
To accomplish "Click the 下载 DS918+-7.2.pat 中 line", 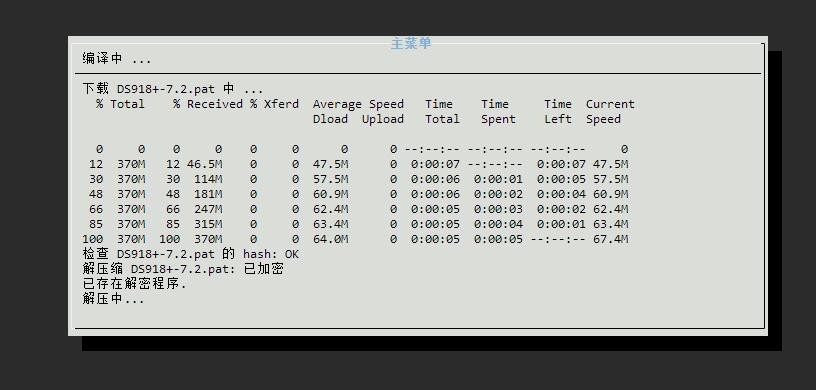I will 172,89.
